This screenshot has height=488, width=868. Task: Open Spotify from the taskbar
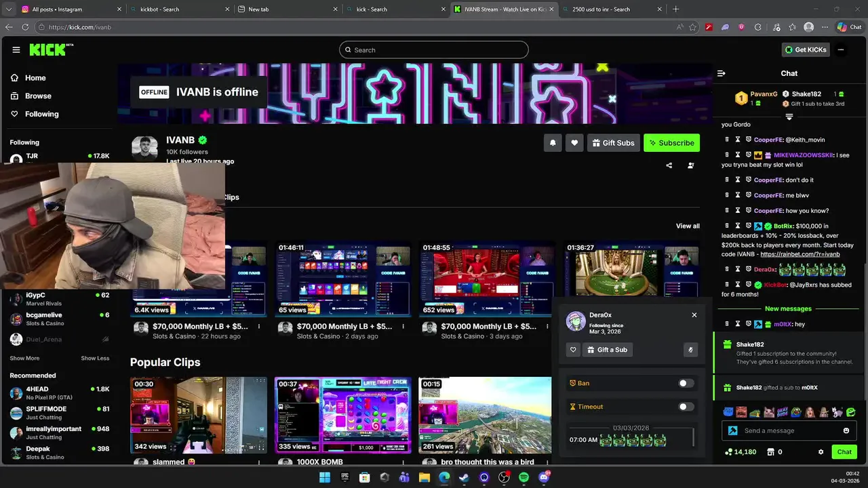524,477
